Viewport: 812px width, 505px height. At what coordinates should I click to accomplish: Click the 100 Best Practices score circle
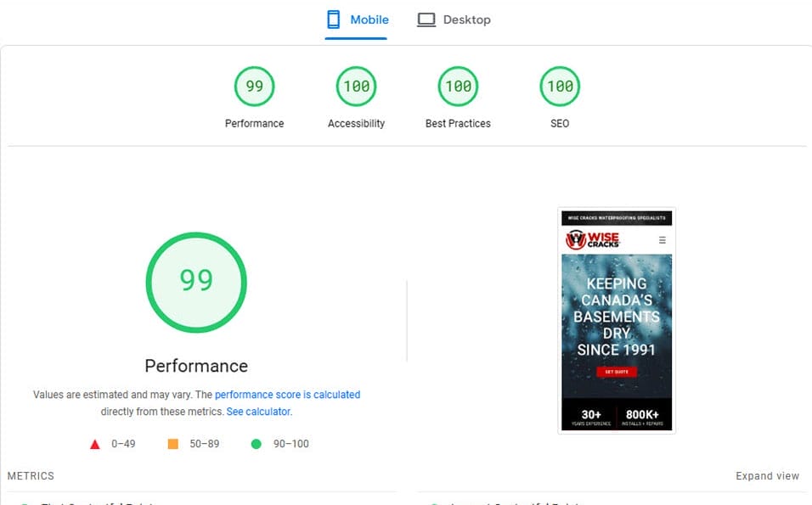click(x=457, y=86)
